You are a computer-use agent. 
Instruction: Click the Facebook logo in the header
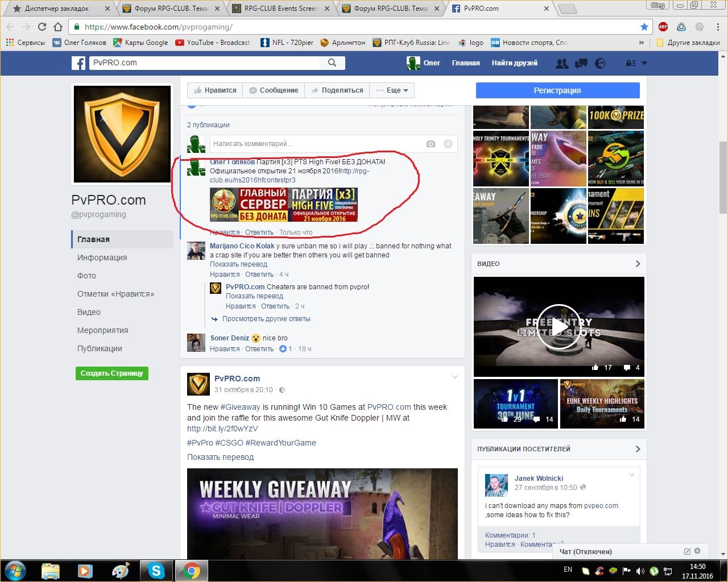(x=78, y=63)
